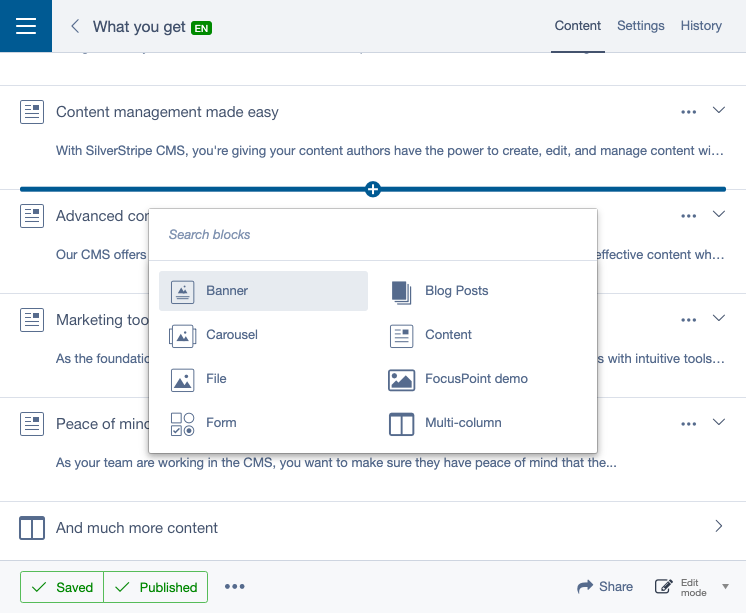Click the plus icon to add block

point(373,189)
